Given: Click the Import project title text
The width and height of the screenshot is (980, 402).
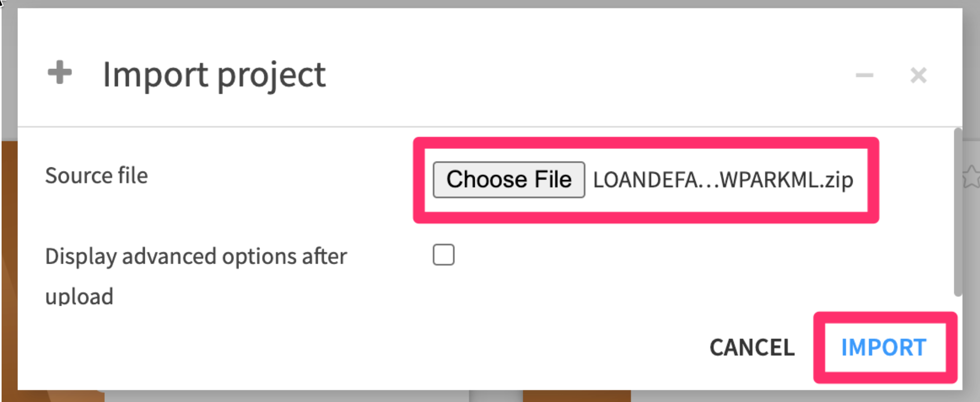Looking at the screenshot, I should pos(214,74).
